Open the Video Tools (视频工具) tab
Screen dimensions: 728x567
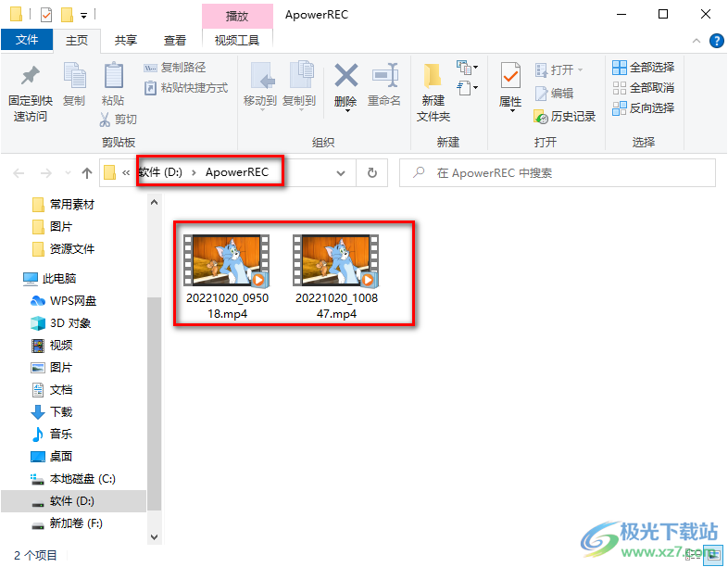click(x=237, y=41)
